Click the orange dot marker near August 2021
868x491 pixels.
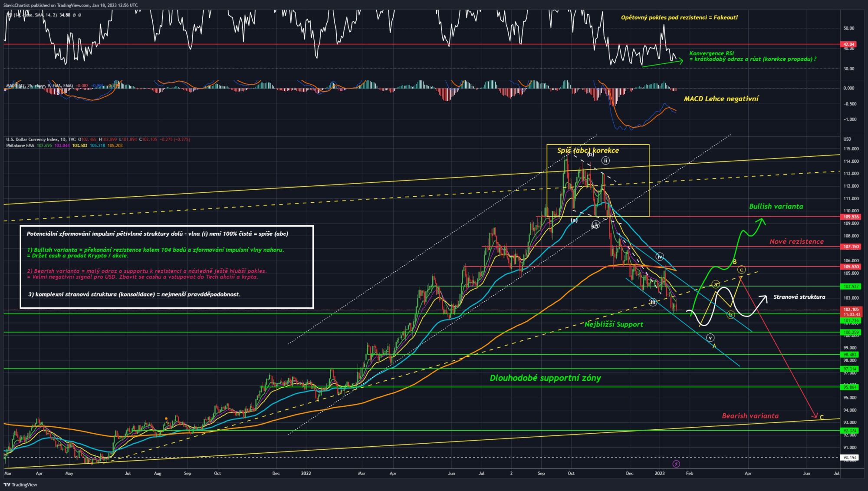point(166,419)
